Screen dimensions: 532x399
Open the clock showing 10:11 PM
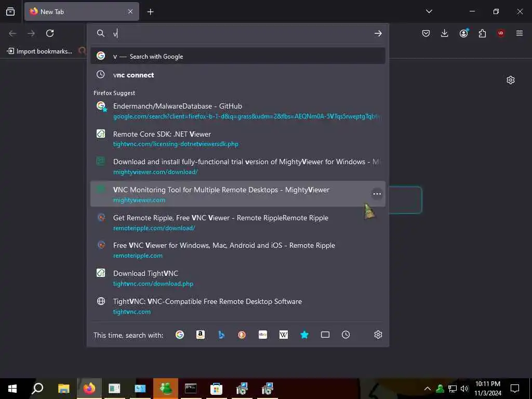487,389
